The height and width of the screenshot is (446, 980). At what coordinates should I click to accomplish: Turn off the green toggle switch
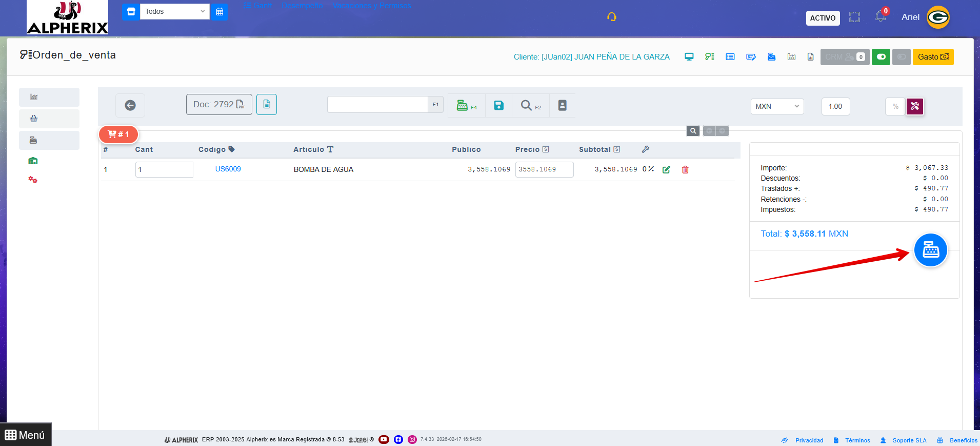pos(881,57)
